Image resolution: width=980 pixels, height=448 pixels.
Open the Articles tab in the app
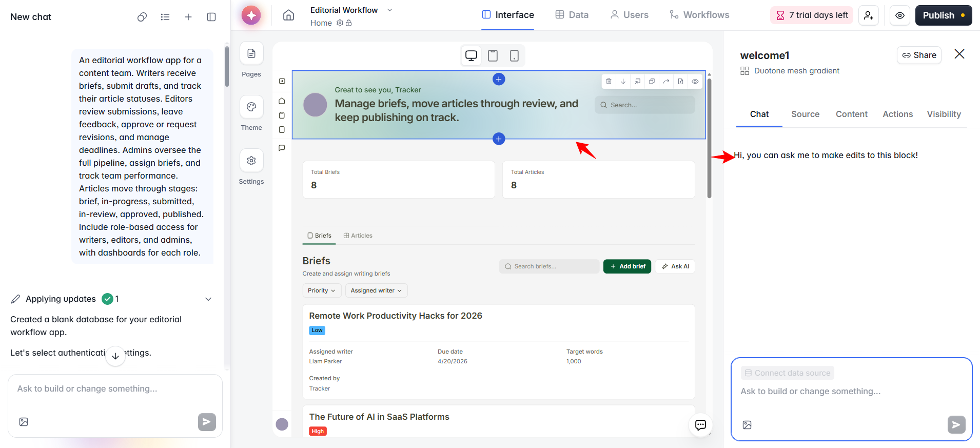pyautogui.click(x=358, y=236)
